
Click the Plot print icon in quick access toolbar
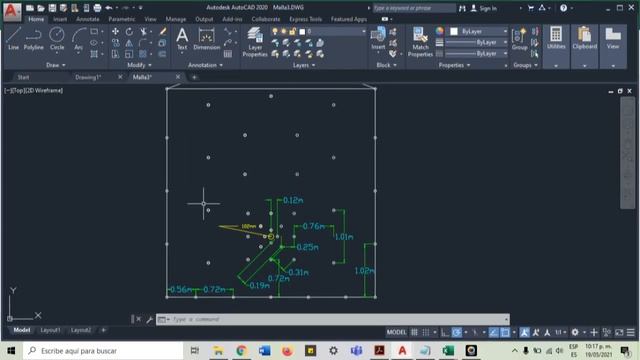(97, 8)
